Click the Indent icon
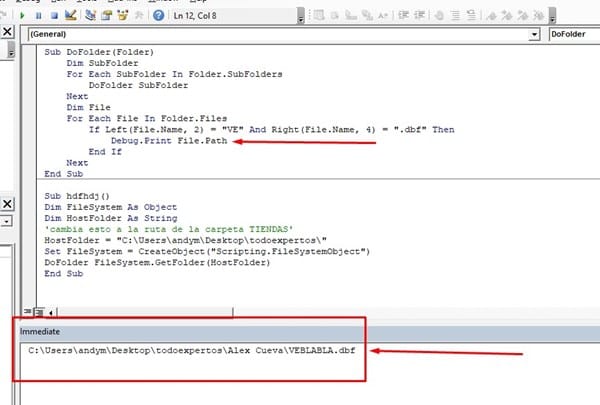 click(x=403, y=15)
